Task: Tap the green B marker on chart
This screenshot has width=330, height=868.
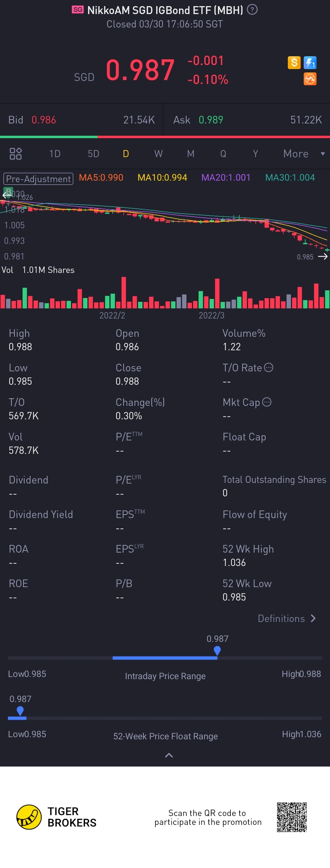Action: tap(9, 191)
